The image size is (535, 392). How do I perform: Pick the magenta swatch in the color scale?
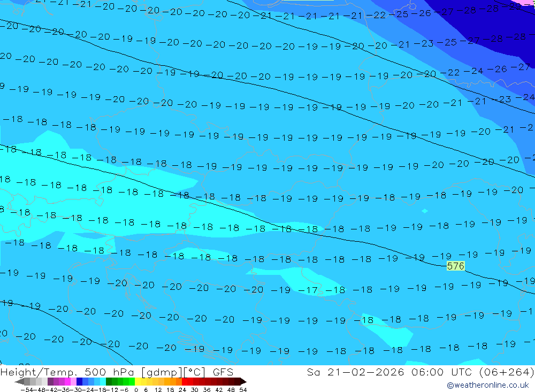click(x=67, y=381)
